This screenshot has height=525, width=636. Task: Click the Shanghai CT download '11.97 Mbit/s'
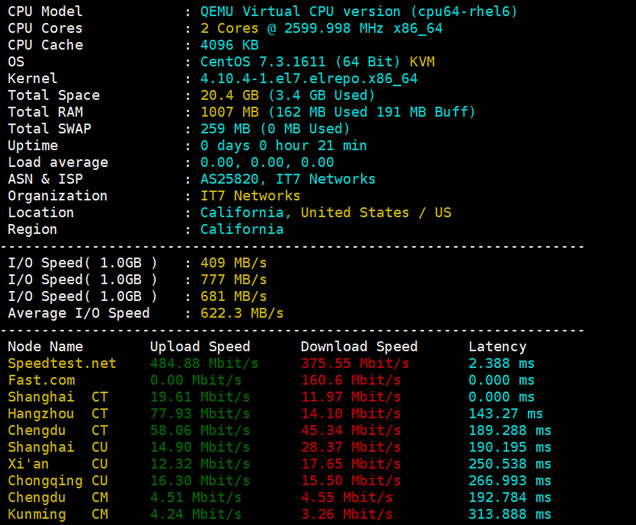coord(351,397)
